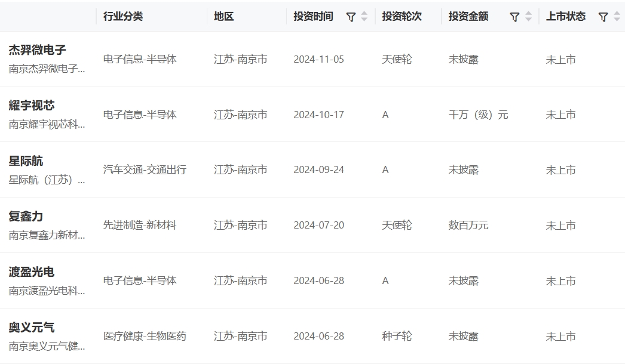Click amount 数百万元
This screenshot has width=625, height=364.
tap(468, 226)
